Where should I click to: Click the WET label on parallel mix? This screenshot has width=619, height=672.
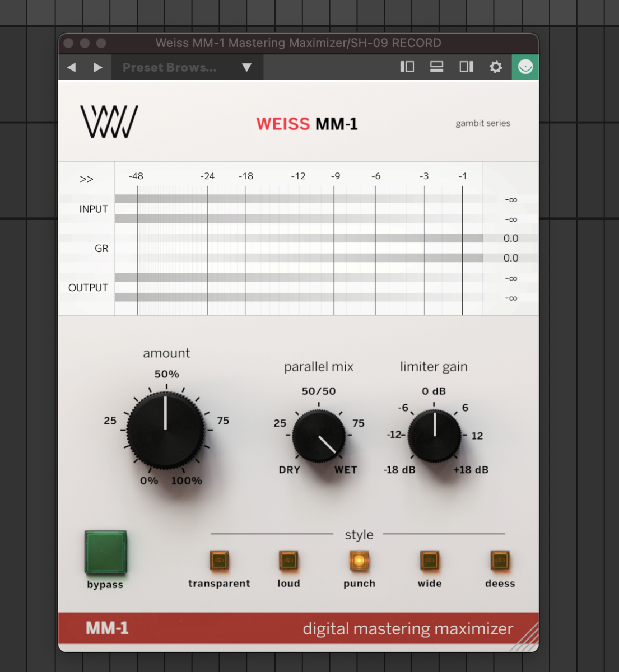point(346,470)
